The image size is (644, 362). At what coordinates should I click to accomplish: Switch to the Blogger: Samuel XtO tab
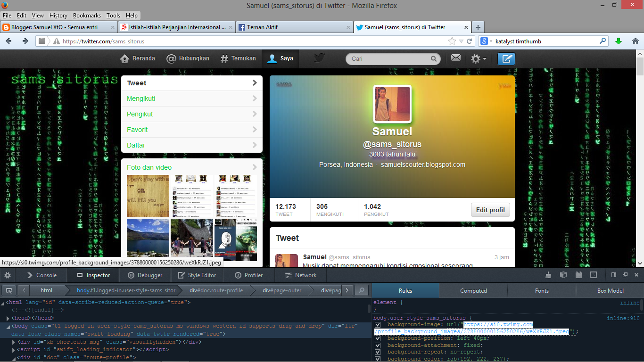pyautogui.click(x=58, y=27)
